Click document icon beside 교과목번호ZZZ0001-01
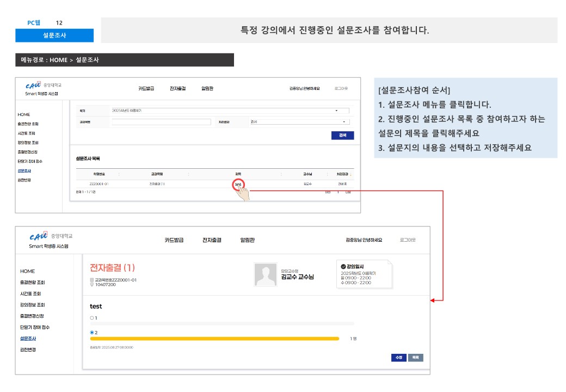Image resolution: width=566 pixels, height=392 pixels. coord(91,280)
